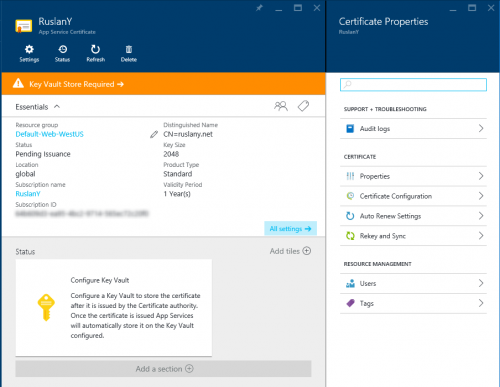Click the Users icon under Resource Management
Viewport: 500px width, 387px height.
coord(350,283)
